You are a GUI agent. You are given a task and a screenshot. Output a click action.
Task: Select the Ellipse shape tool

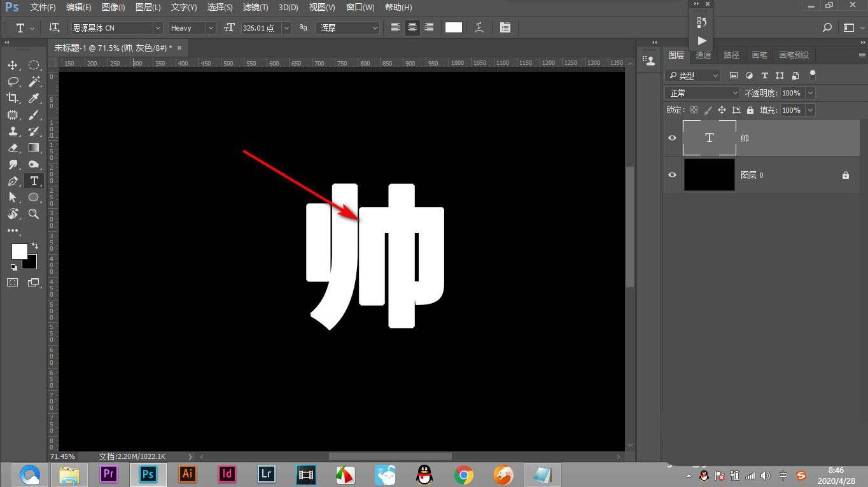34,197
